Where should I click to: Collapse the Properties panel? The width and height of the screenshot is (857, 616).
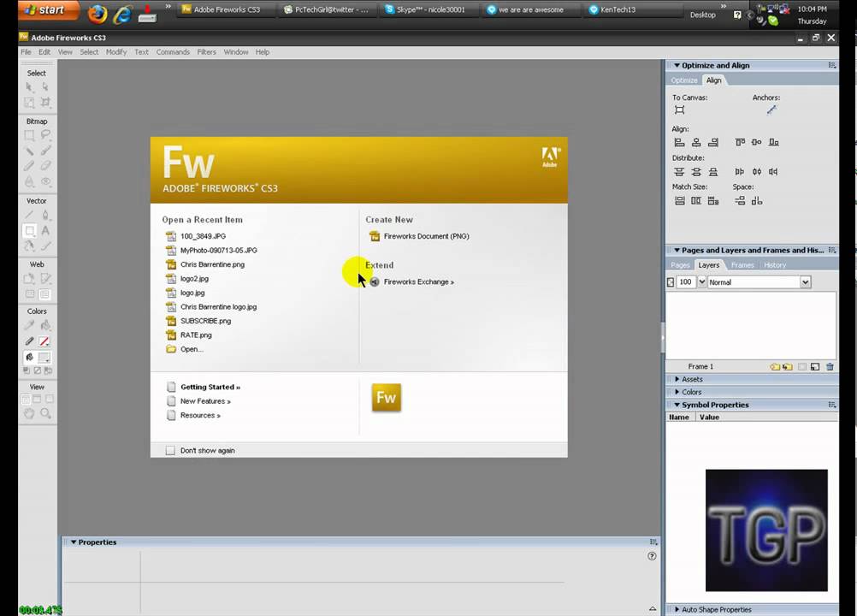74,542
